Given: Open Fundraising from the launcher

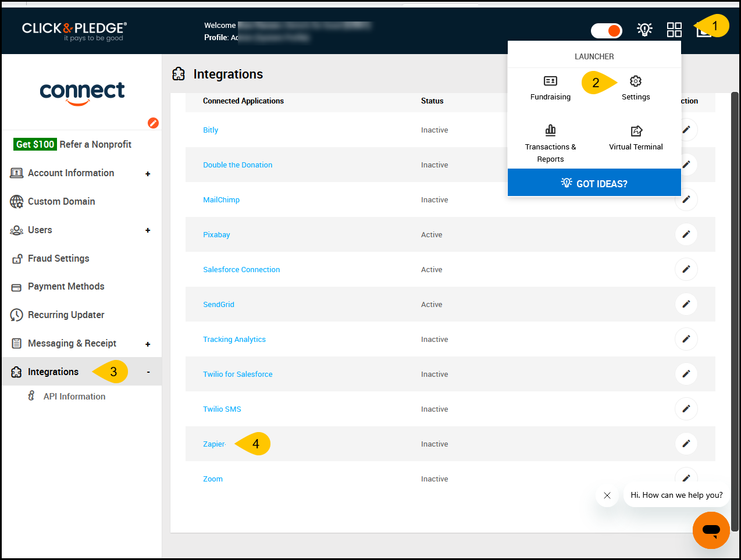Looking at the screenshot, I should click(x=550, y=88).
